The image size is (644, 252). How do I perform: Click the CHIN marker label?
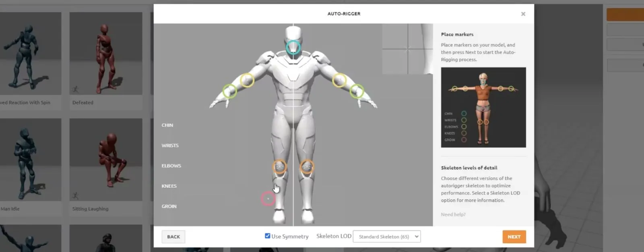pyautogui.click(x=167, y=125)
